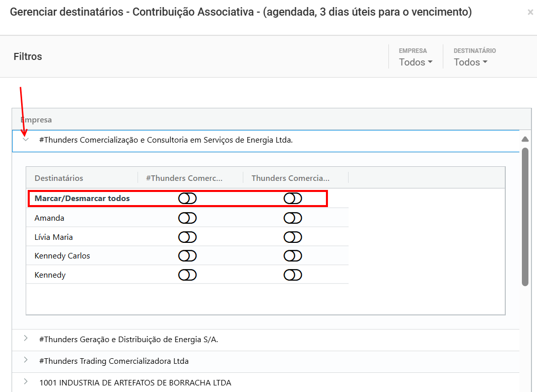Image resolution: width=537 pixels, height=392 pixels.
Task: Click the Filtros heading
Action: click(27, 56)
